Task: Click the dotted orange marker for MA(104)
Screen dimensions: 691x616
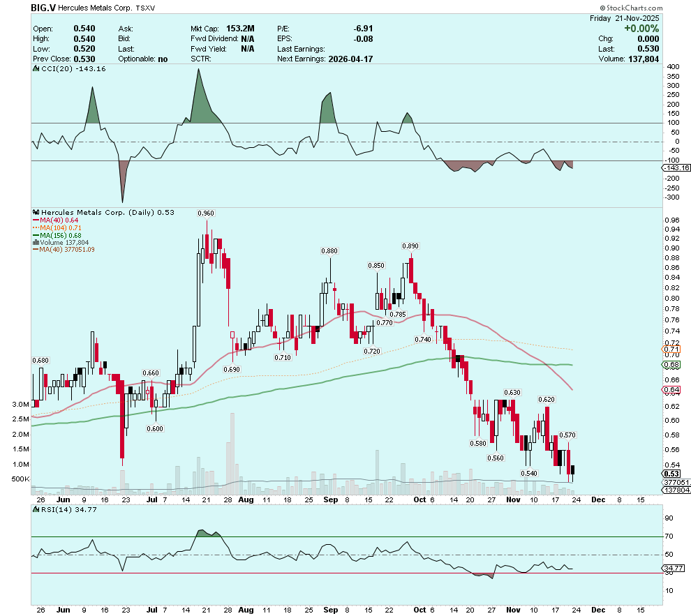Action: pyautogui.click(x=36, y=227)
